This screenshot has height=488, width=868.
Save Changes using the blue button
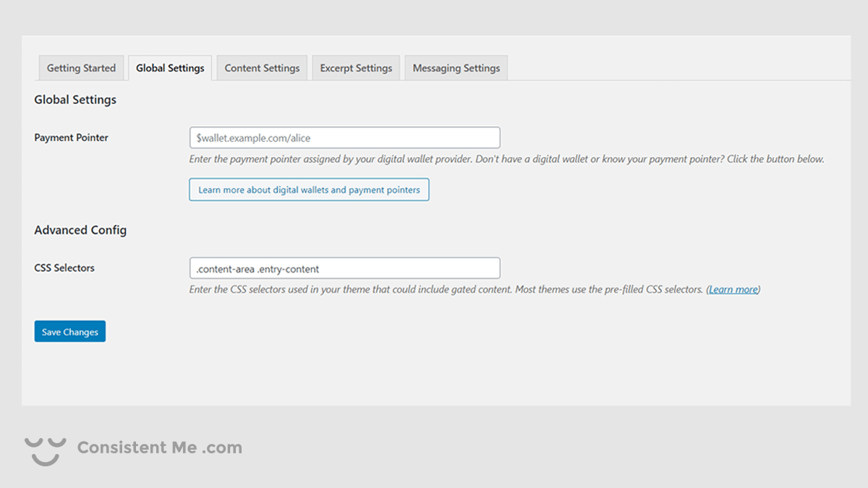pos(70,332)
